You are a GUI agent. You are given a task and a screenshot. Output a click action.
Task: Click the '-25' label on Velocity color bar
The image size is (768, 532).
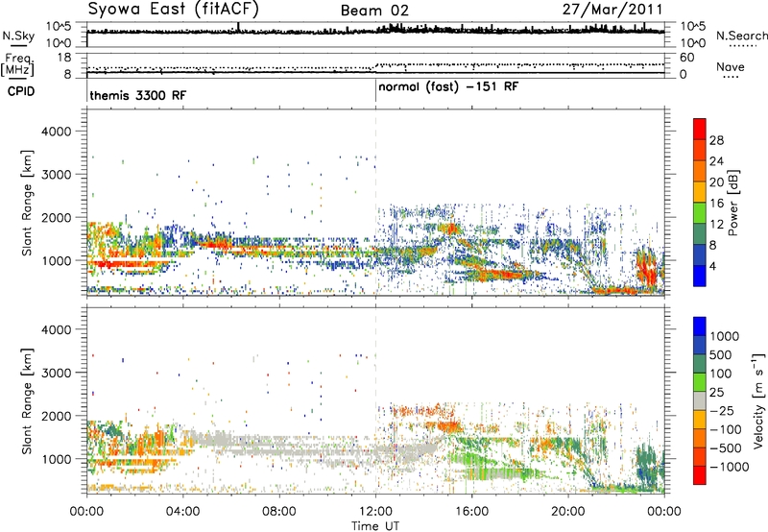coord(724,410)
